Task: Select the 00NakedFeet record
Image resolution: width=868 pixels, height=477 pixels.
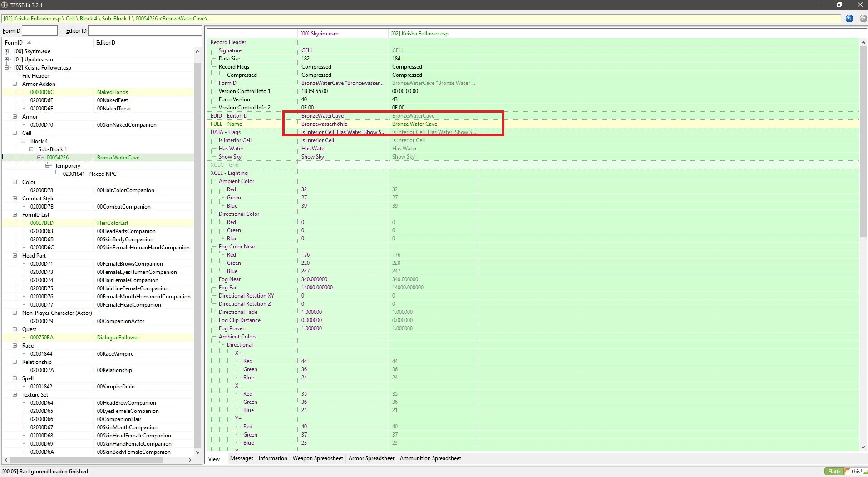Action: (x=98, y=100)
